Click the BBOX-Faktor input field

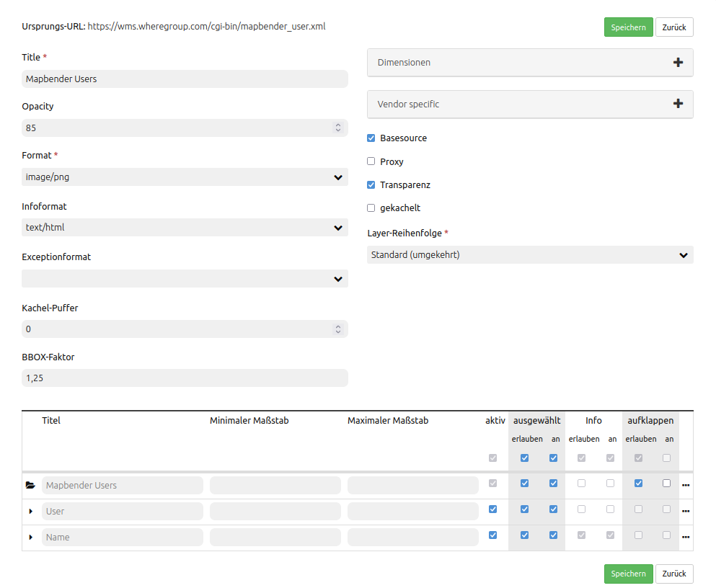185,378
